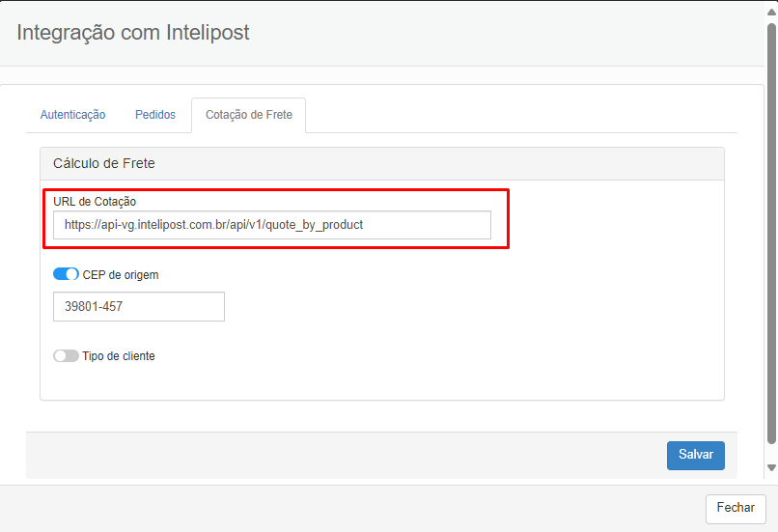Click the Fechar button
The height and width of the screenshot is (532, 778).
click(736, 508)
